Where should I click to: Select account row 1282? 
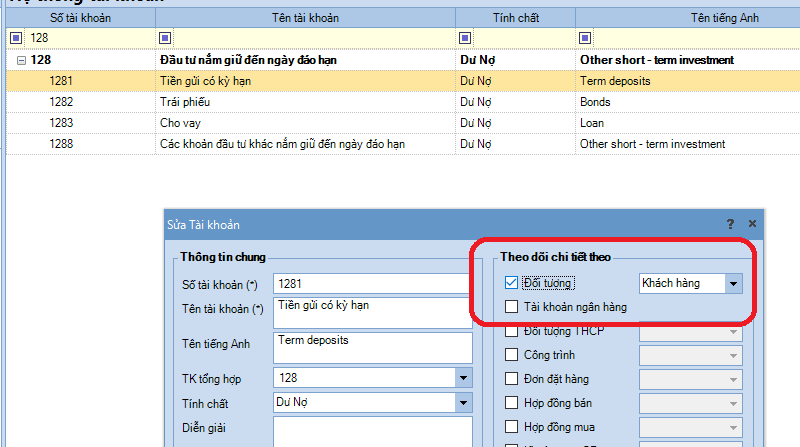403,102
